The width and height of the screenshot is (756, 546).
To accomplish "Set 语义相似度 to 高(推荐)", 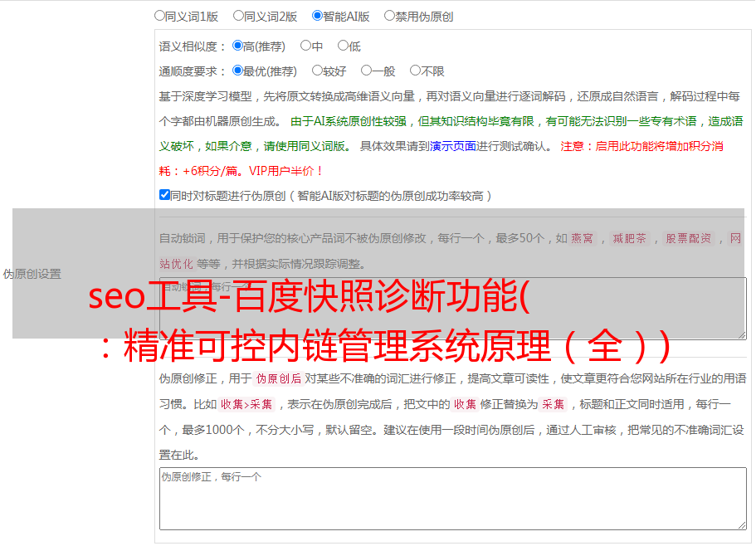I will (x=237, y=46).
